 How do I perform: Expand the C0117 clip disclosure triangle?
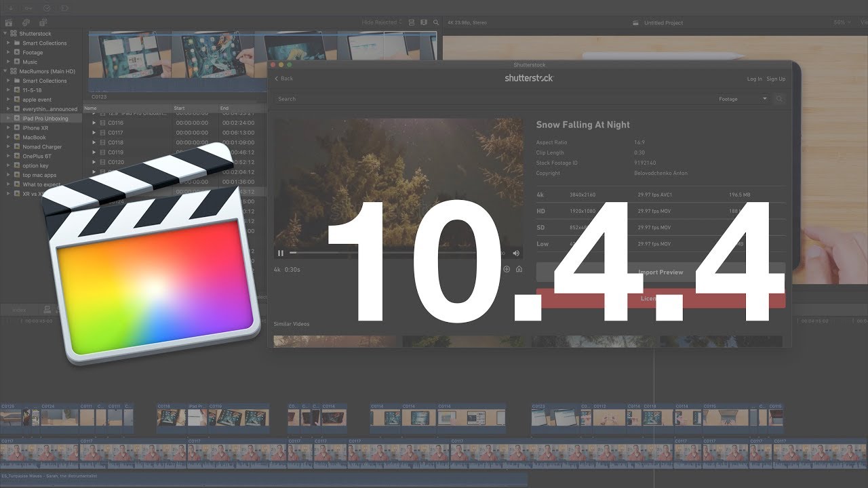tap(95, 133)
